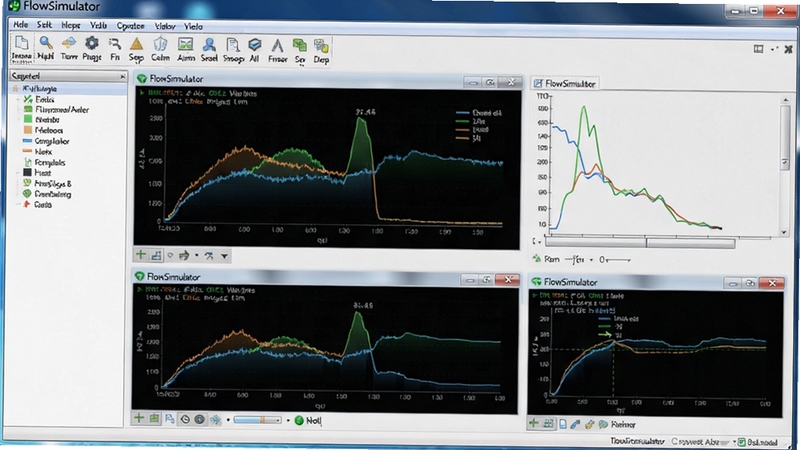The height and width of the screenshot is (450, 800).
Task: Click the small page icon under bottom-right chart
Action: point(562,424)
